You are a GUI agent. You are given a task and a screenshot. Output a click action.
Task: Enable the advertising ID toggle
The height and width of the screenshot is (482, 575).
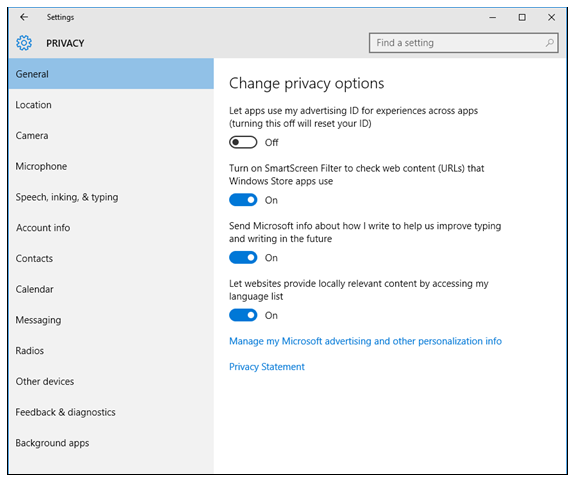pyautogui.click(x=243, y=142)
